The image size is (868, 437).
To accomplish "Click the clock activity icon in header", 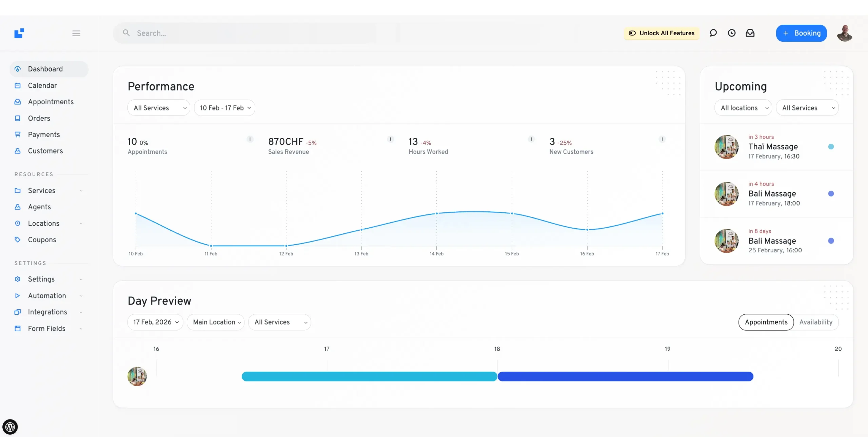I will coord(732,33).
